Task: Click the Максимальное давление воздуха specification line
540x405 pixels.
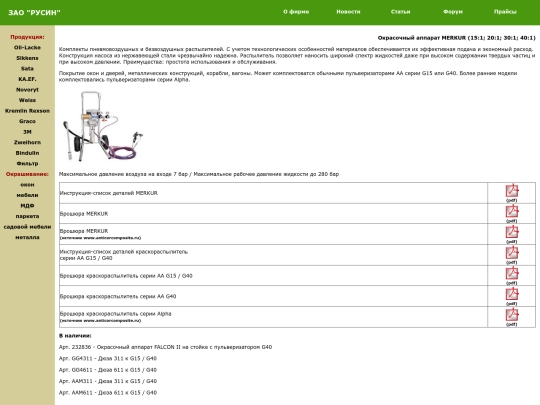Action: 199,174
